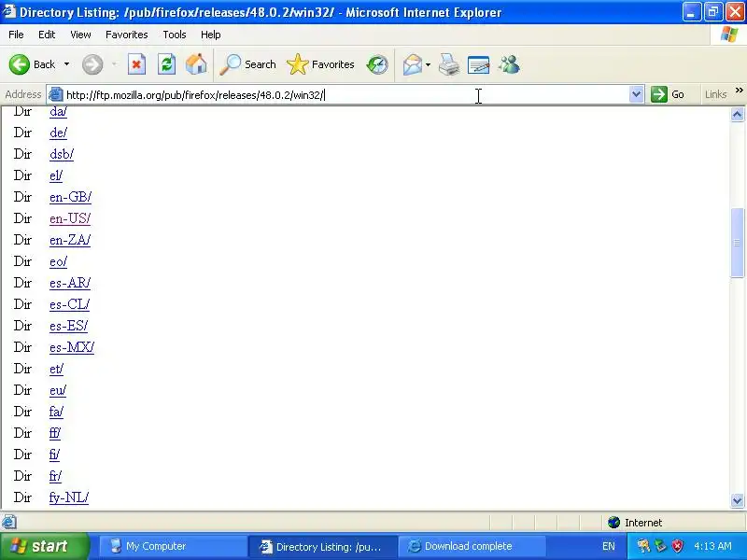Image resolution: width=747 pixels, height=560 pixels.
Task: Stop page loading with the red X icon
Action: pyautogui.click(x=136, y=64)
